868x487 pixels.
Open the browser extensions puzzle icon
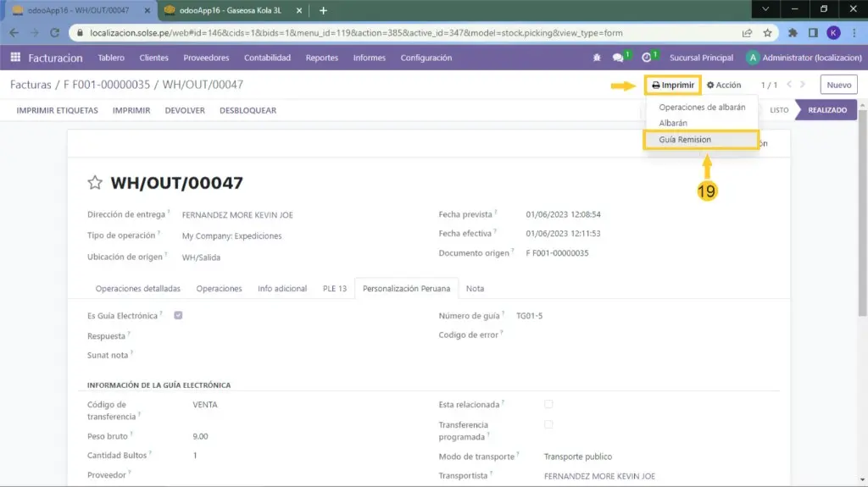[793, 33]
